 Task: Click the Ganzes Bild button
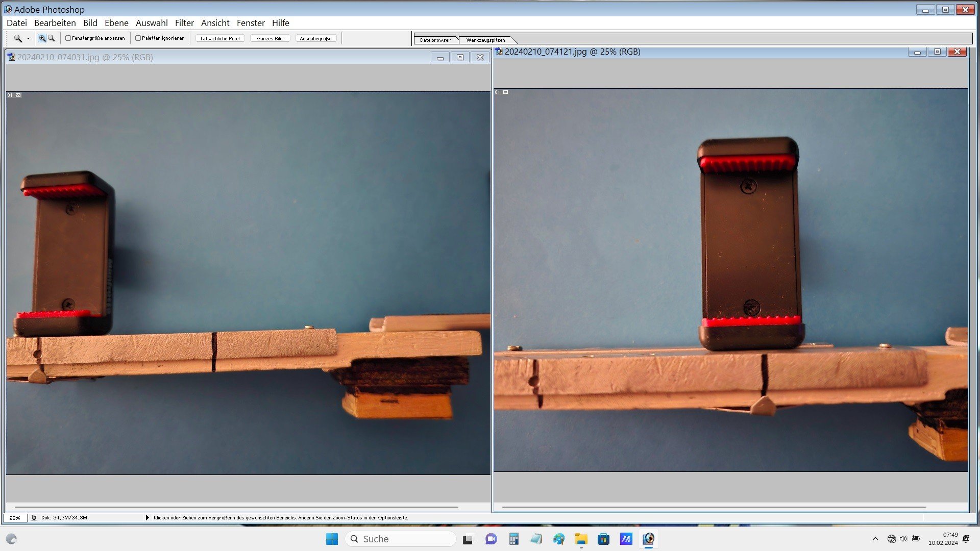tap(269, 38)
